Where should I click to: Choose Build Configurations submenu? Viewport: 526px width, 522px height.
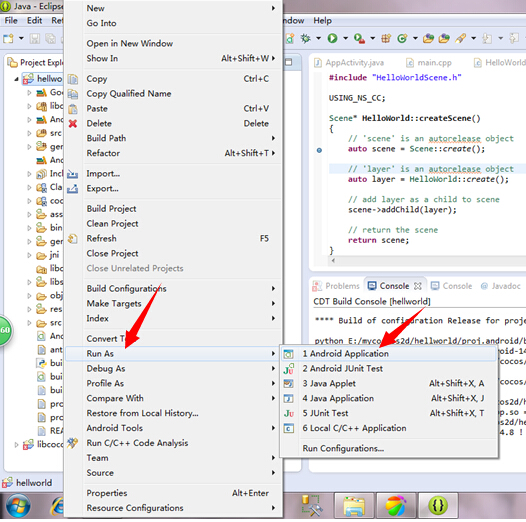click(172, 289)
